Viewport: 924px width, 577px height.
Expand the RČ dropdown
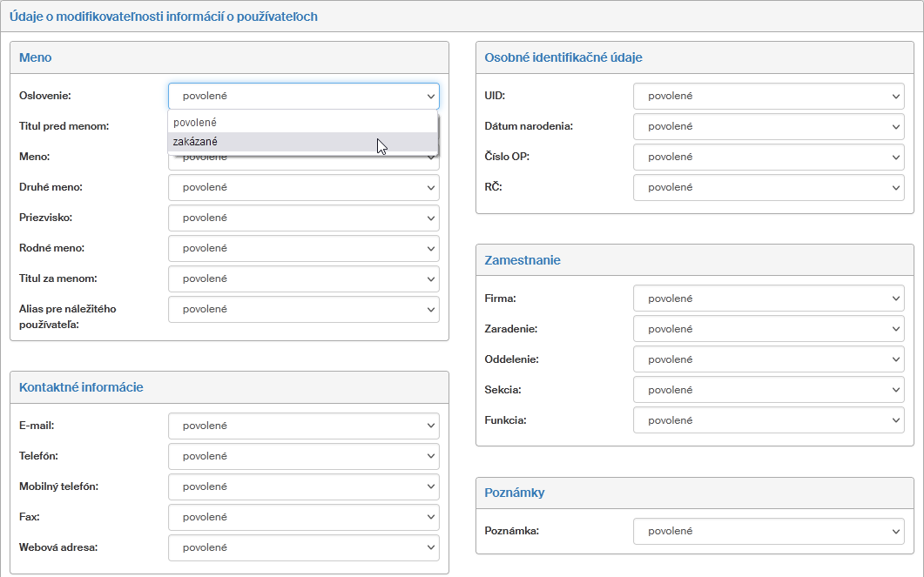pos(768,188)
